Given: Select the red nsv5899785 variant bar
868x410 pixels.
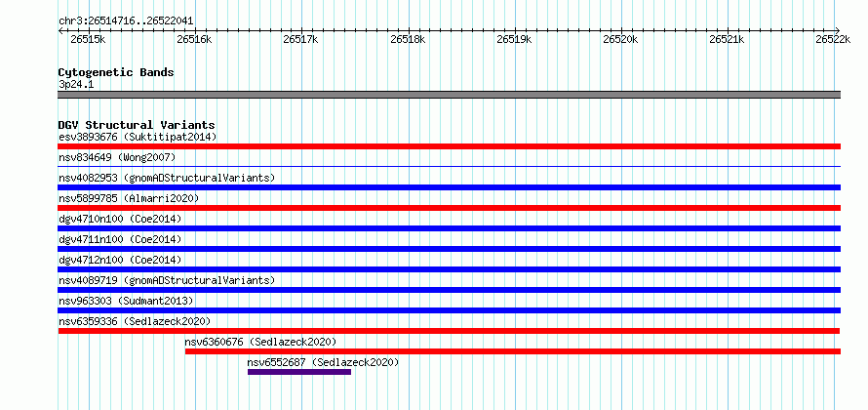Looking at the screenshot, I should 450,208.
